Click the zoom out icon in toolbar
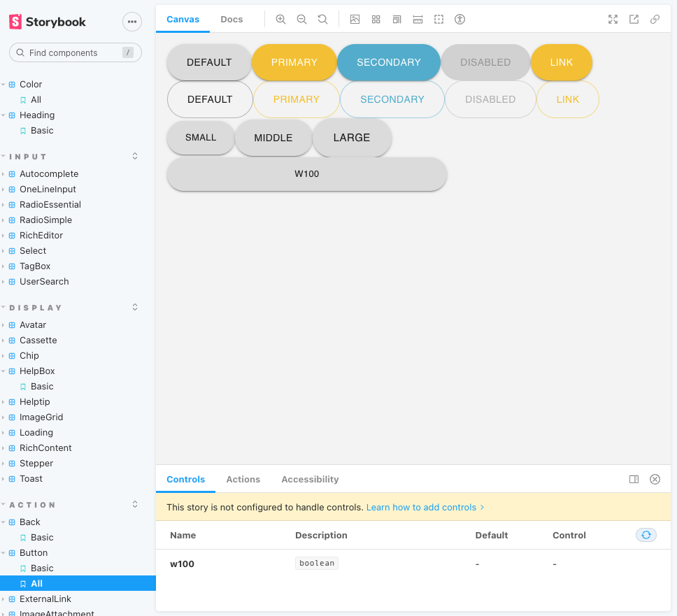Image resolution: width=677 pixels, height=616 pixels. (302, 20)
